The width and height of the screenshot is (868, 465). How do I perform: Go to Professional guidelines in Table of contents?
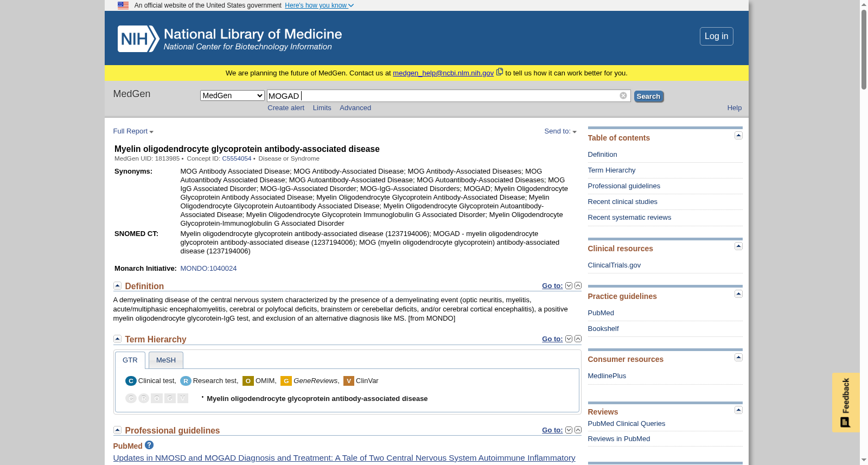(624, 186)
